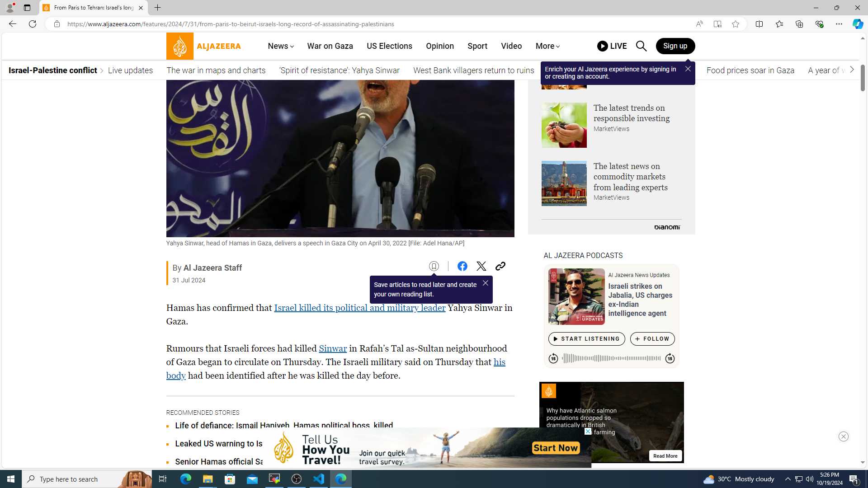
Task: Save article using bookmark icon
Action: (434, 267)
